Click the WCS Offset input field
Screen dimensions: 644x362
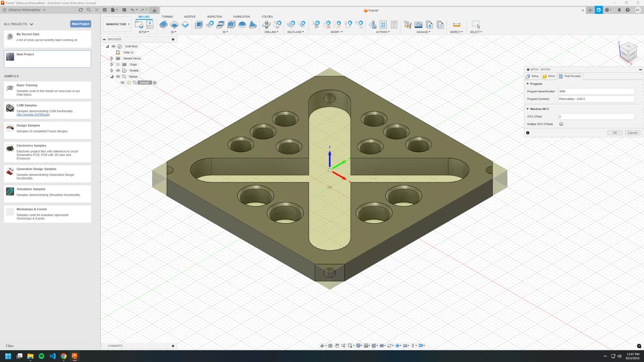pyautogui.click(x=596, y=116)
